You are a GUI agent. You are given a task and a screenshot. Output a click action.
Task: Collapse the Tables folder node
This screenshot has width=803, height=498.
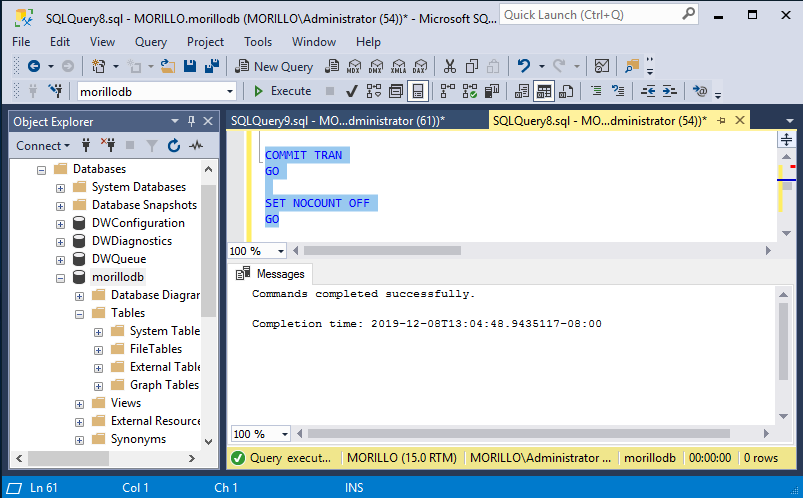pos(79,314)
